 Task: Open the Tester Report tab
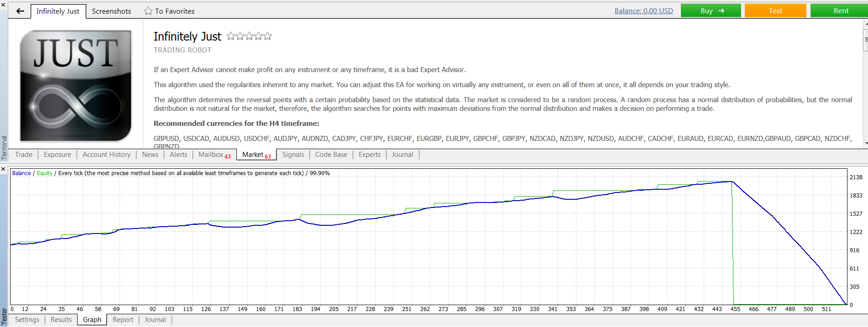pyautogui.click(x=123, y=320)
